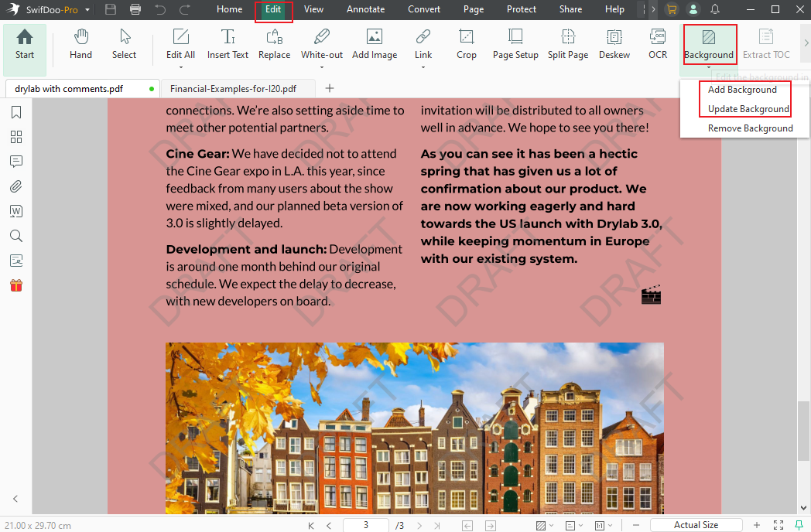
Task: Expand the Replace tool options arrow
Action: [275, 60]
